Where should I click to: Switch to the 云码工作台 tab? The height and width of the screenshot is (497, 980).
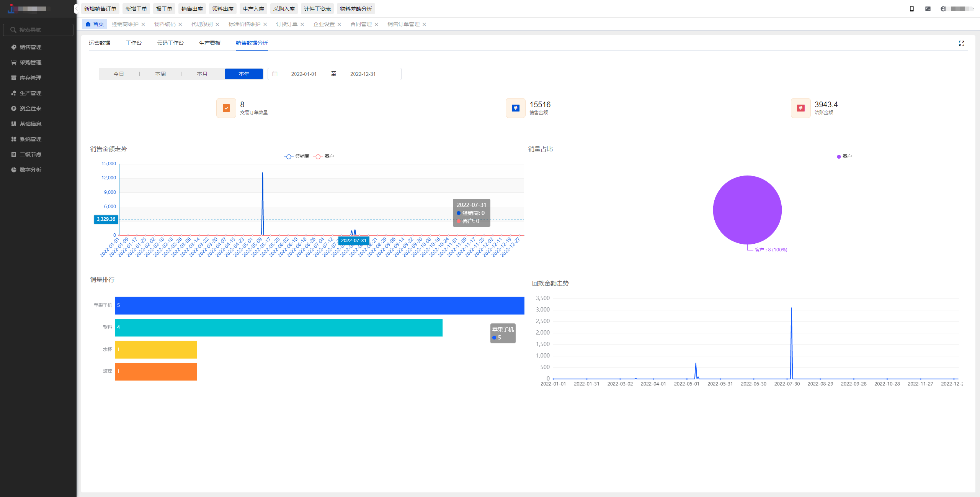pos(170,43)
